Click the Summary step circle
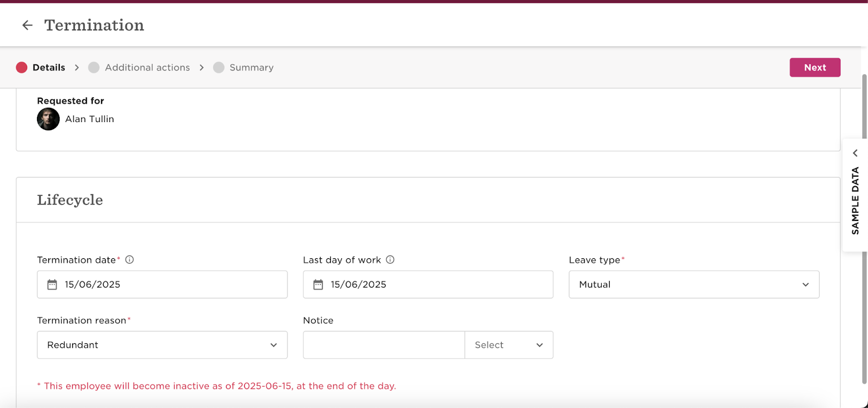Screen dimensions: 868x408 tap(219, 67)
